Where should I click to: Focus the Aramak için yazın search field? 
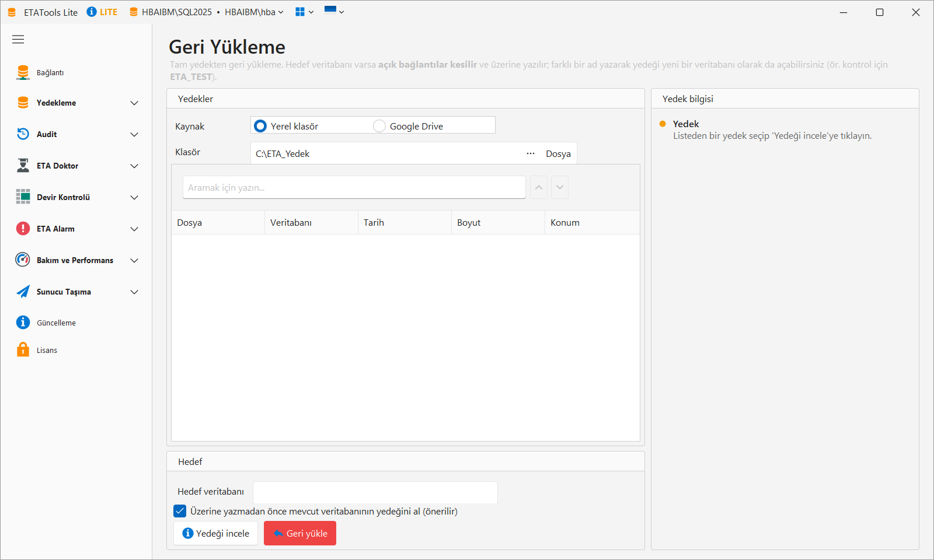point(354,187)
